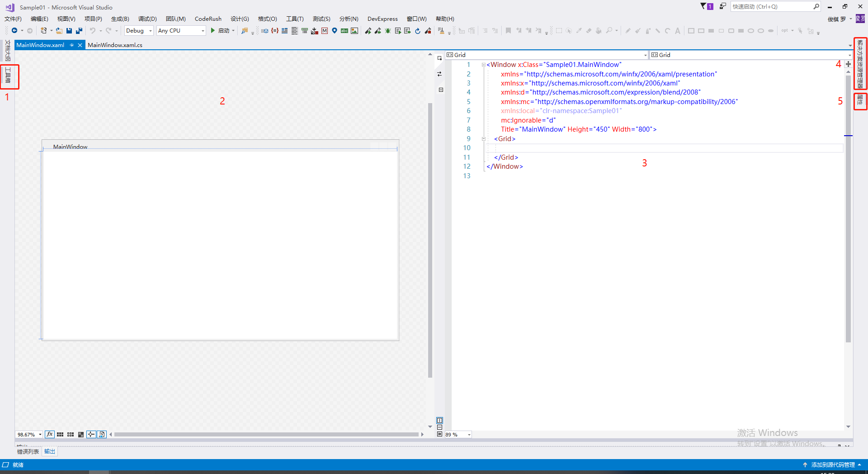Open the 工具箱 toolbox side panel

coord(8,76)
